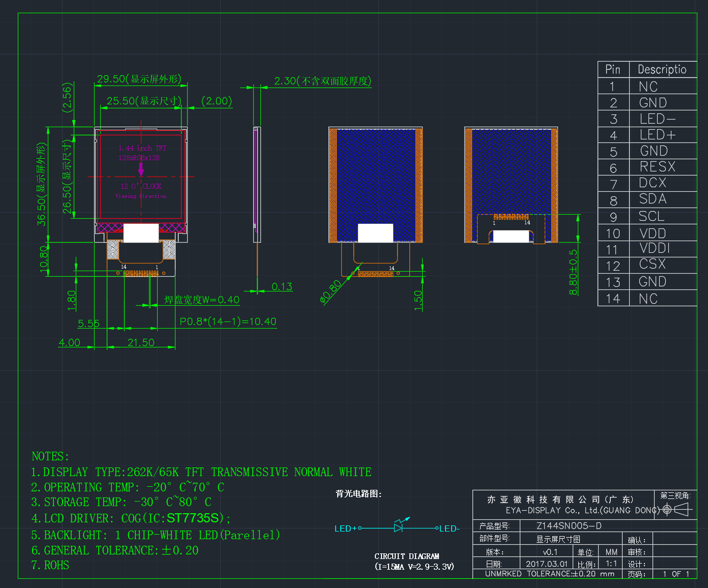Click the "1 OF 1" page number
Screen dimensions: 708x588
(x=676, y=574)
